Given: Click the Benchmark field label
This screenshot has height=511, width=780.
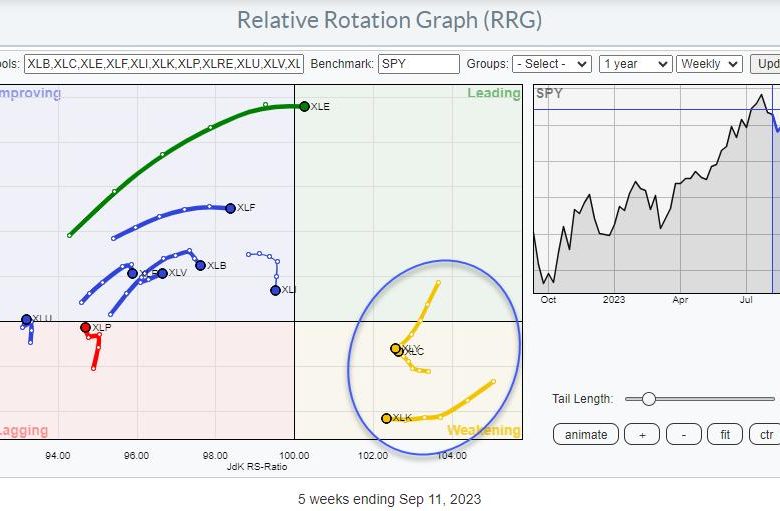Looking at the screenshot, I should coord(342,64).
